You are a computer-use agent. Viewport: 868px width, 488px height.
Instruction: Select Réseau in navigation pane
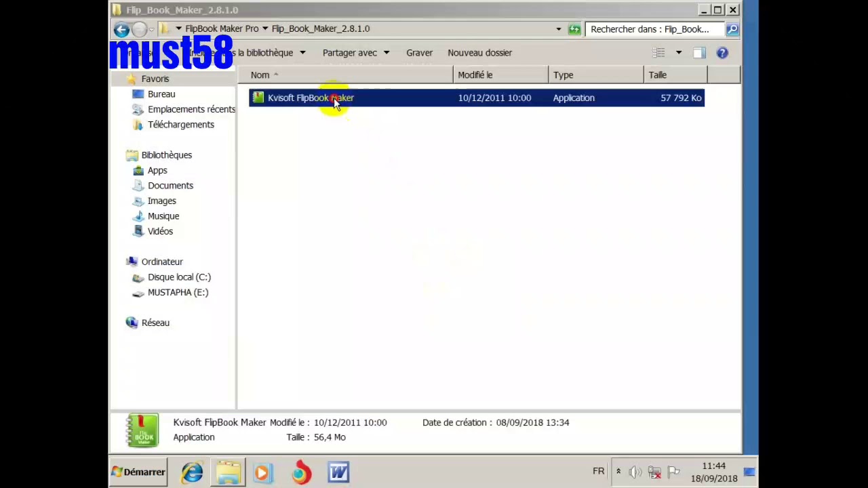click(155, 323)
